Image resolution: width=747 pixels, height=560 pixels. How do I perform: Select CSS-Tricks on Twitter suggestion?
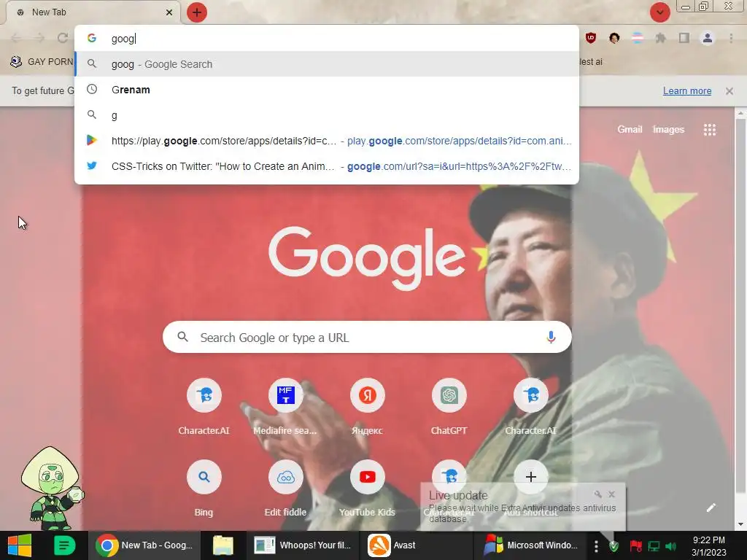click(x=327, y=166)
